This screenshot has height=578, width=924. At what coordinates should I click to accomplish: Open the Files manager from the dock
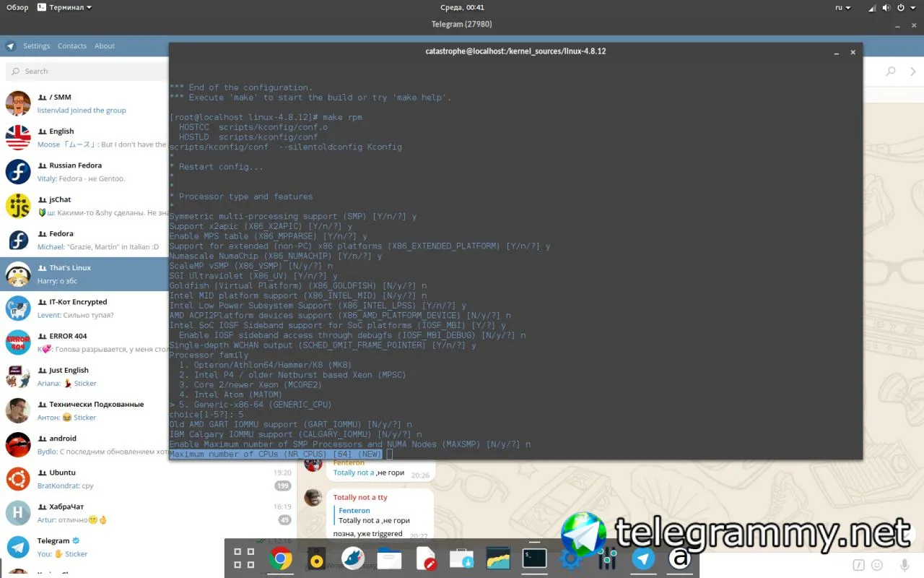(x=389, y=558)
